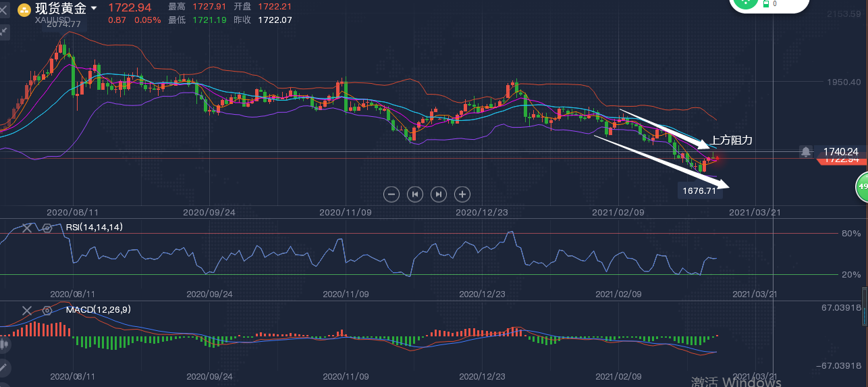Click the RSI 80% level label
The height and width of the screenshot is (387, 868).
point(851,234)
